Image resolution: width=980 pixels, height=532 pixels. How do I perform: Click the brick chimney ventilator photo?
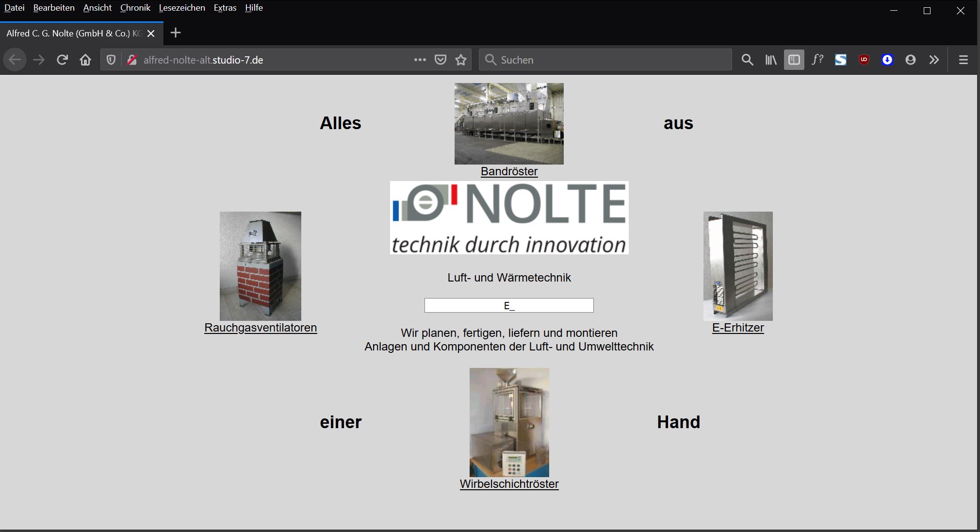(x=261, y=266)
